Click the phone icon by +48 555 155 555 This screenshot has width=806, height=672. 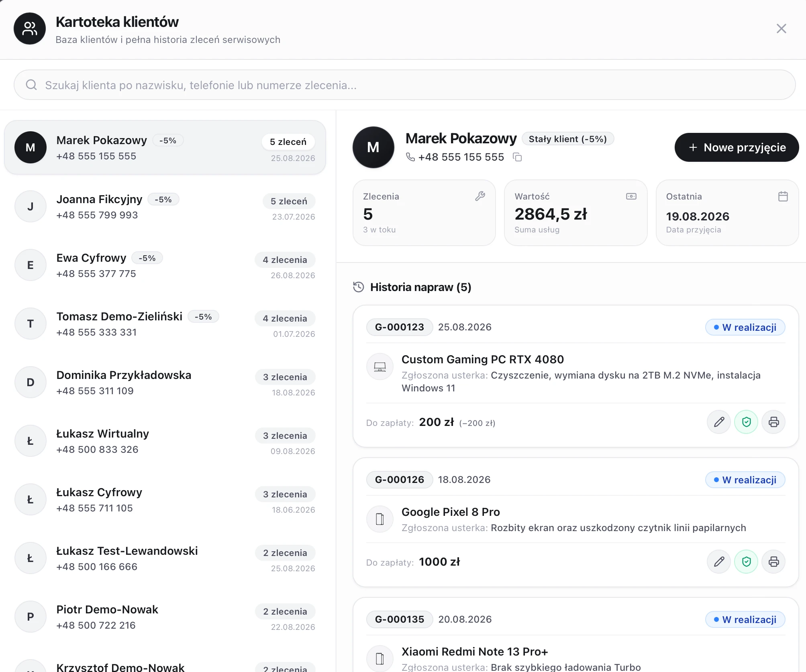[410, 157]
